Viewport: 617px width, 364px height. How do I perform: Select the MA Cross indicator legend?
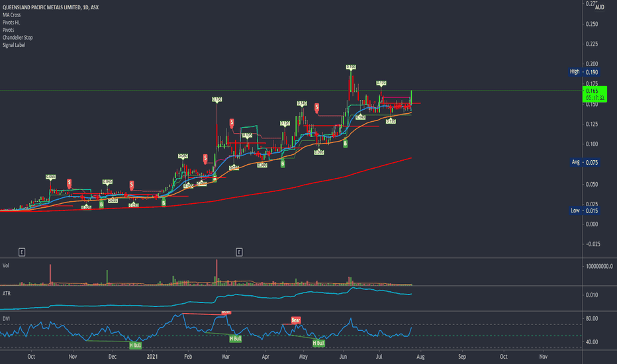[11, 15]
